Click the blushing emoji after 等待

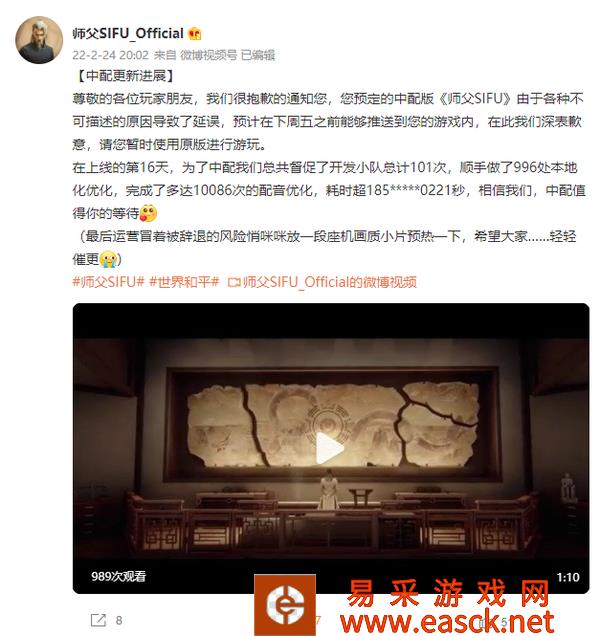point(148,213)
